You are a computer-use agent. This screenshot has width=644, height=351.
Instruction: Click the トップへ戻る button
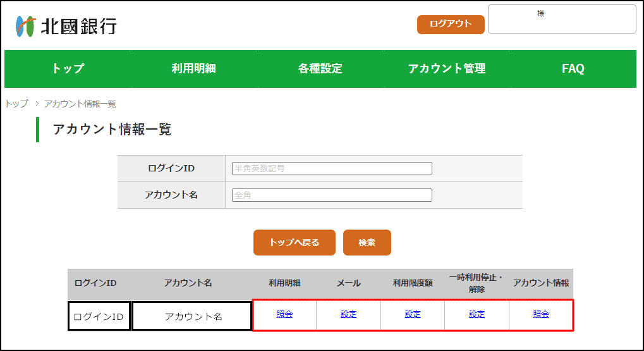tap(295, 242)
